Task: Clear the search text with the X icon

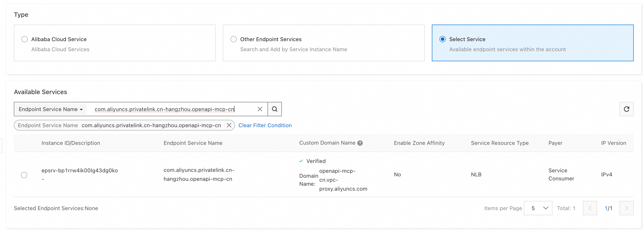Action: tap(260, 109)
